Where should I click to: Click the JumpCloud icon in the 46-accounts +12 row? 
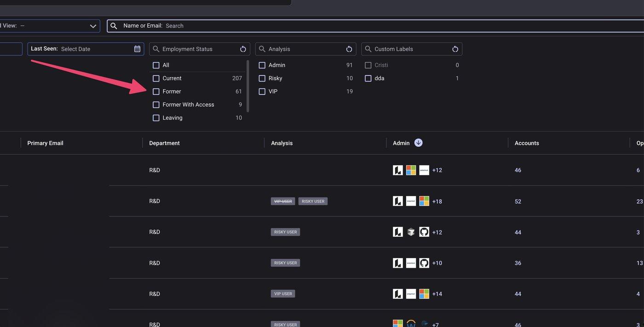click(x=424, y=170)
